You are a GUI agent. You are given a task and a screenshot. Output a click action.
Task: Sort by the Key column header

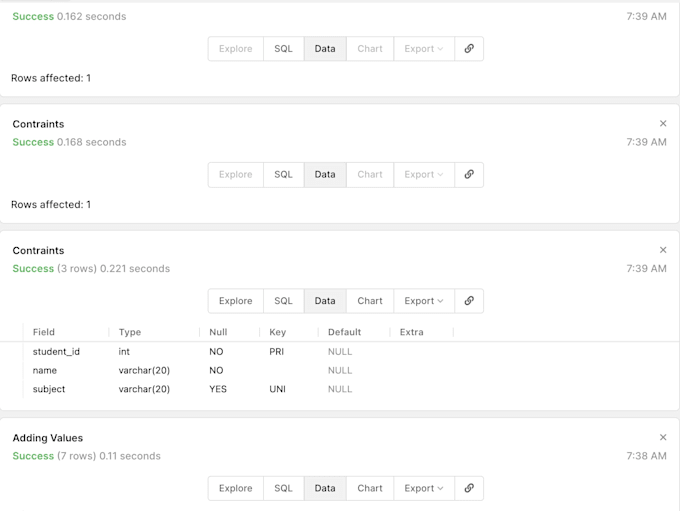click(x=278, y=332)
